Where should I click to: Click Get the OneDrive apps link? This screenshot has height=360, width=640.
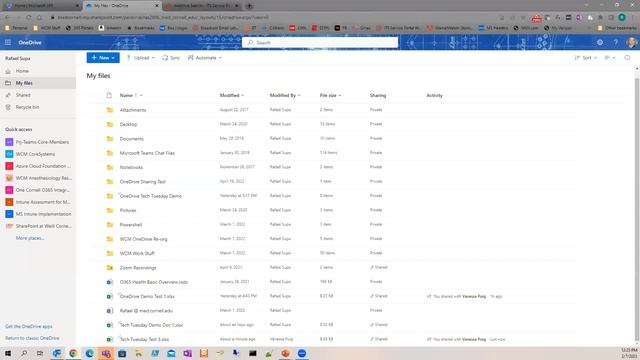pos(29,327)
